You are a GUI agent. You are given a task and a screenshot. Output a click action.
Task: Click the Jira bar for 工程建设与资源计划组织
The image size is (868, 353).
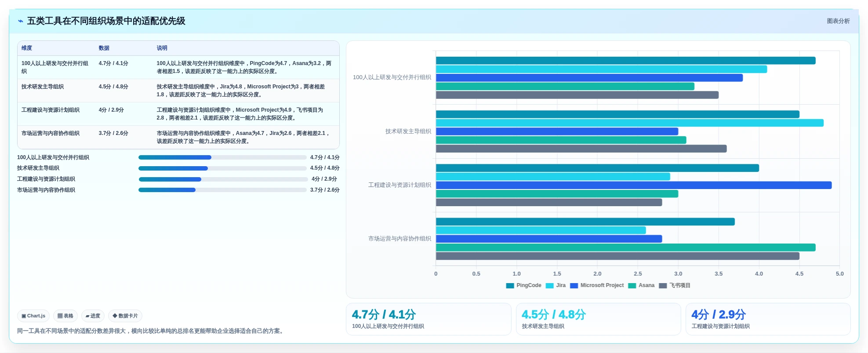[x=553, y=177]
